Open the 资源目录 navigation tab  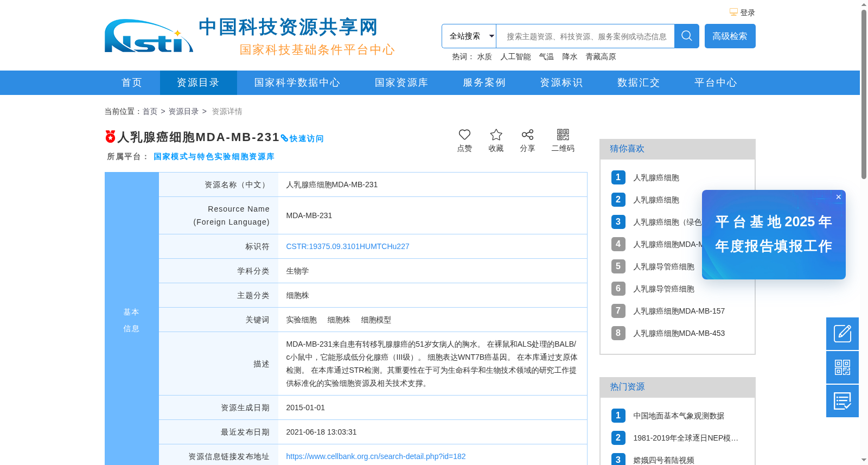198,82
